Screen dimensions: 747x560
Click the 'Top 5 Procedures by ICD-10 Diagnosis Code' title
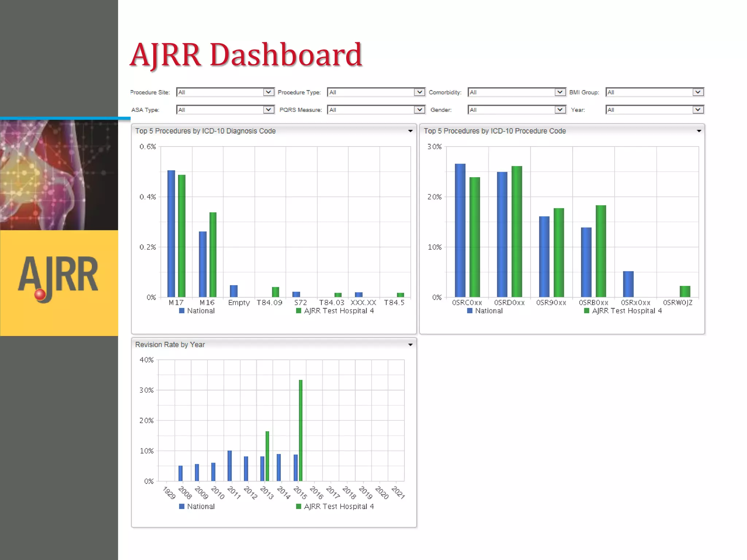pos(205,131)
